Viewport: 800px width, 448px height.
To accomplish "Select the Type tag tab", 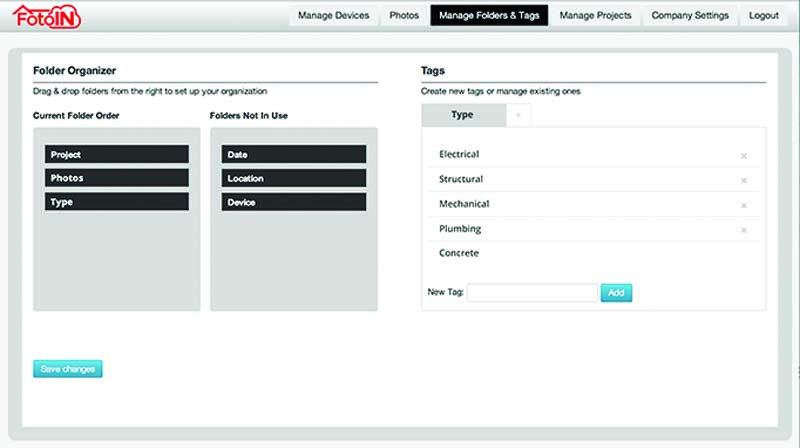I will point(463,115).
